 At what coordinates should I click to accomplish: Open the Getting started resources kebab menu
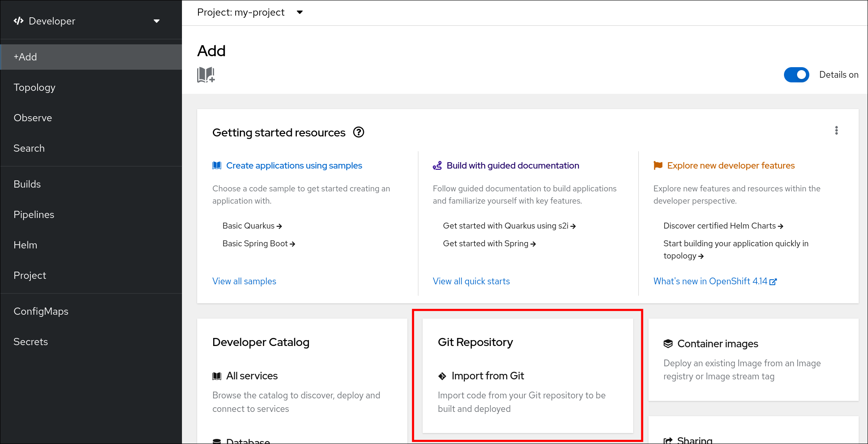click(836, 131)
